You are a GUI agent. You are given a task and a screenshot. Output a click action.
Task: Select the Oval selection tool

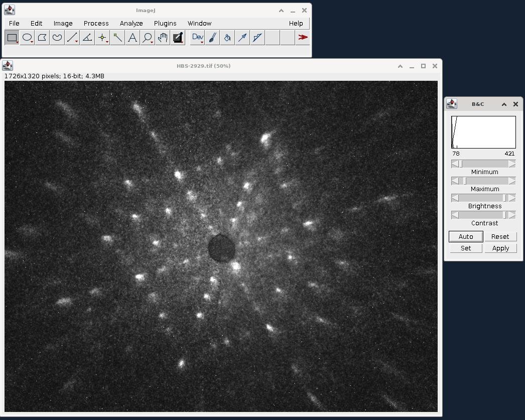(x=27, y=38)
